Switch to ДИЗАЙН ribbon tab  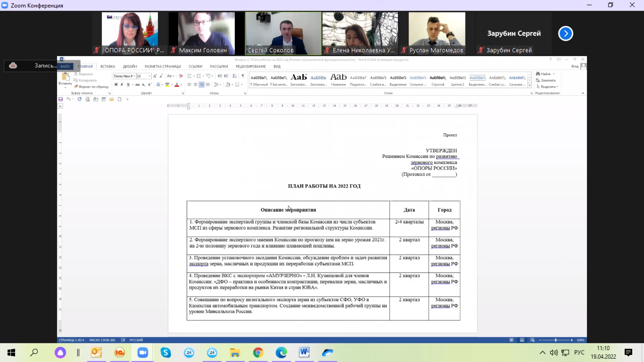coord(130,66)
